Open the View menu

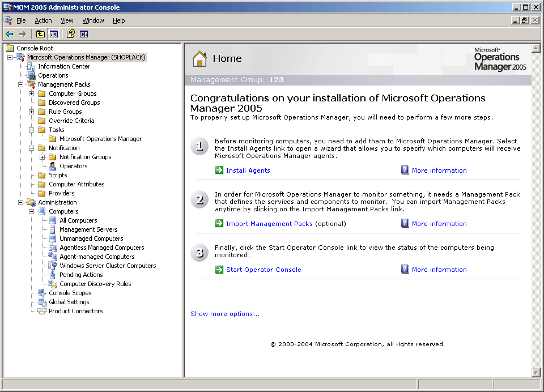[67, 20]
